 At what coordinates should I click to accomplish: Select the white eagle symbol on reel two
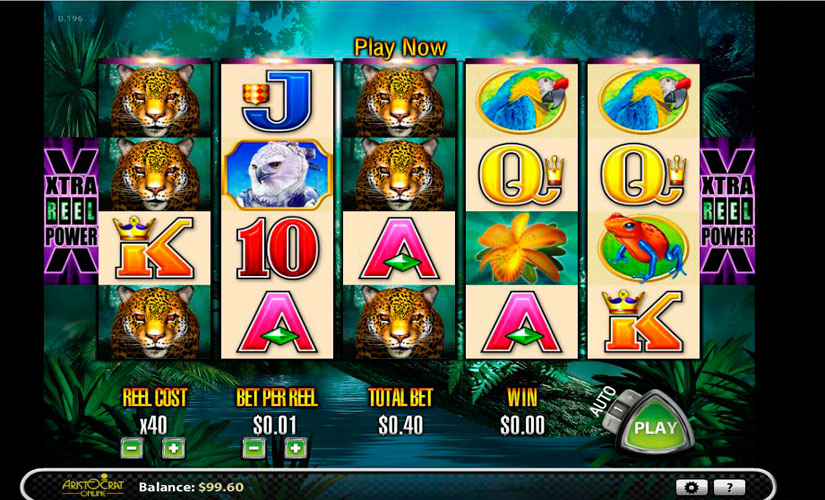[277, 174]
